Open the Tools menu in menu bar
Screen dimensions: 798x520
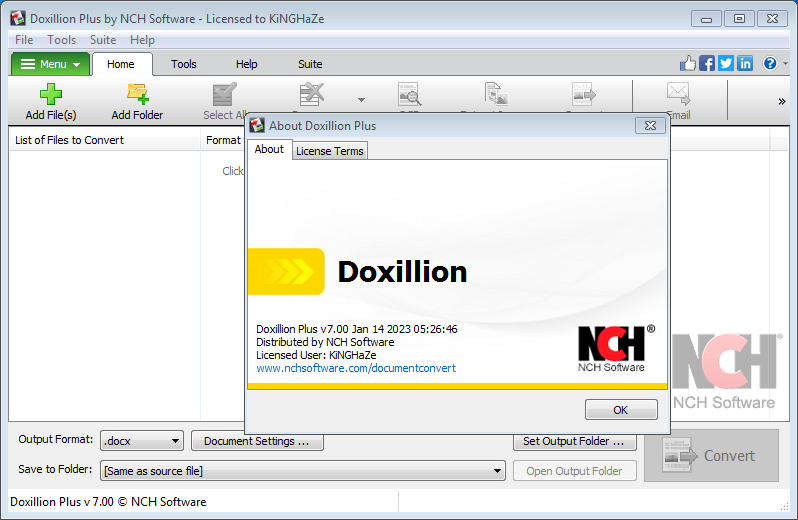pyautogui.click(x=62, y=40)
